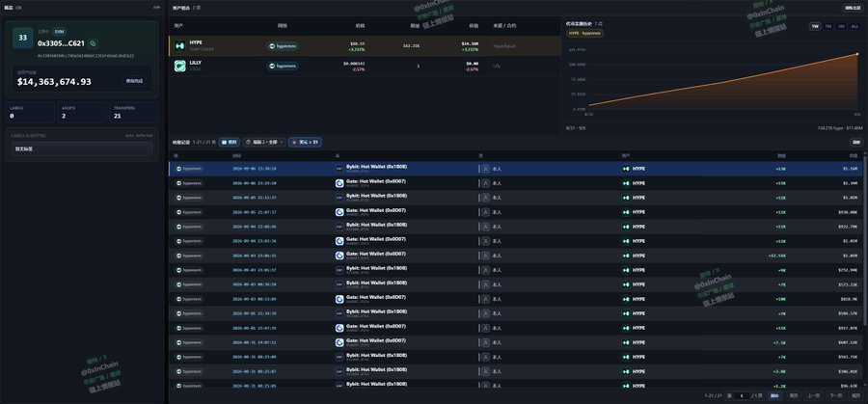Click the HYPE asset icon in the 23:30:18 row
The image size is (868, 404).
pyautogui.click(x=626, y=169)
